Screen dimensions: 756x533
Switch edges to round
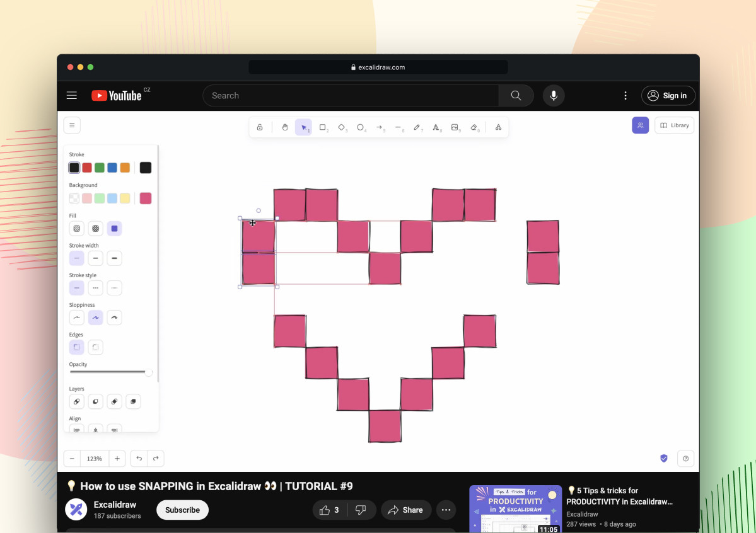point(95,347)
